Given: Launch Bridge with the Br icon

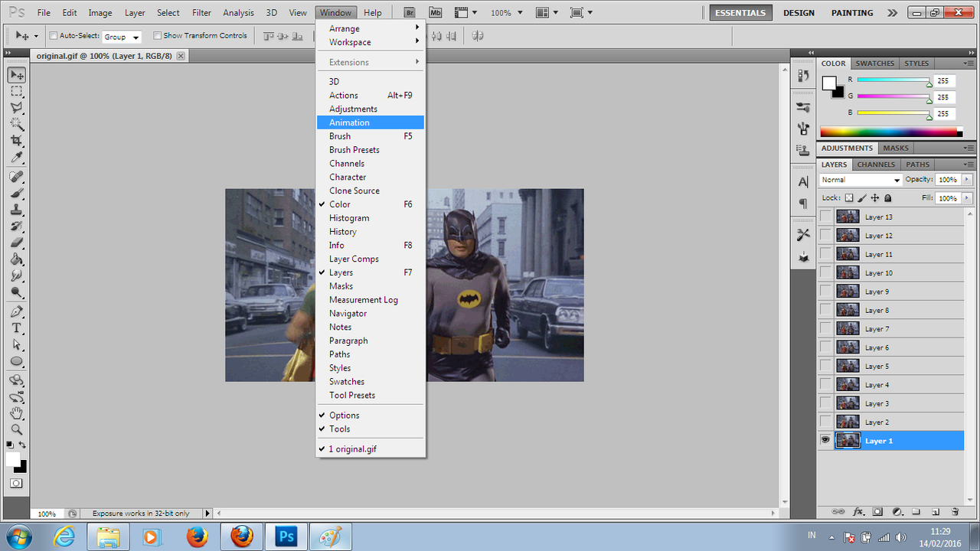Looking at the screenshot, I should pos(410,13).
